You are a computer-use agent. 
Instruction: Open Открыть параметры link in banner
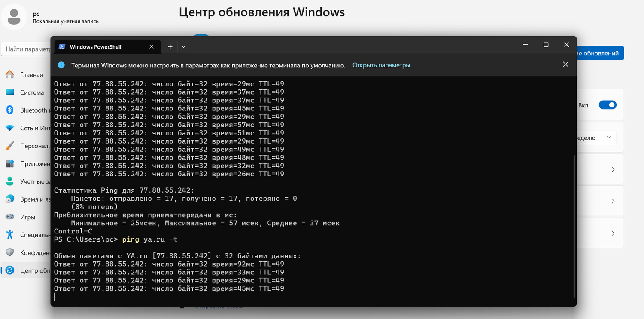tap(381, 65)
